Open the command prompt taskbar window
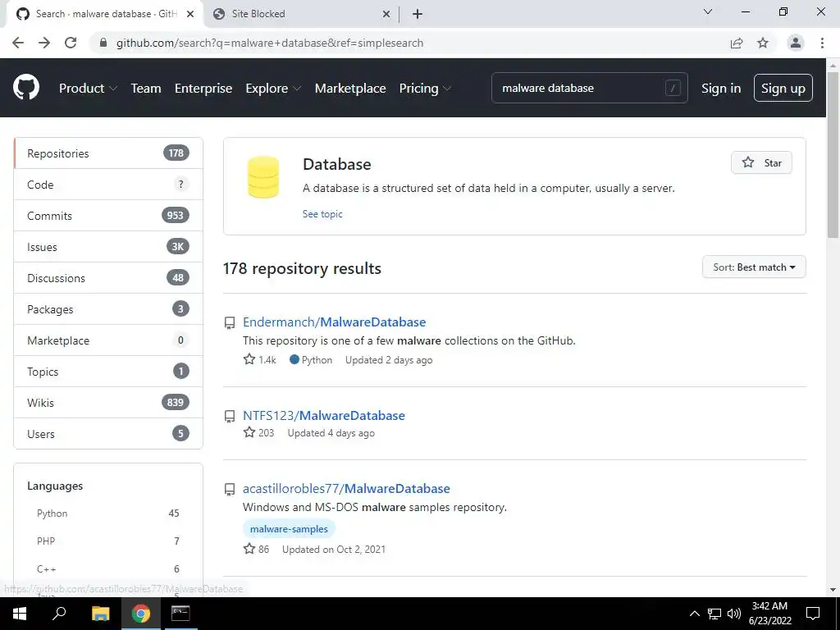The width and height of the screenshot is (840, 630). [x=180, y=614]
